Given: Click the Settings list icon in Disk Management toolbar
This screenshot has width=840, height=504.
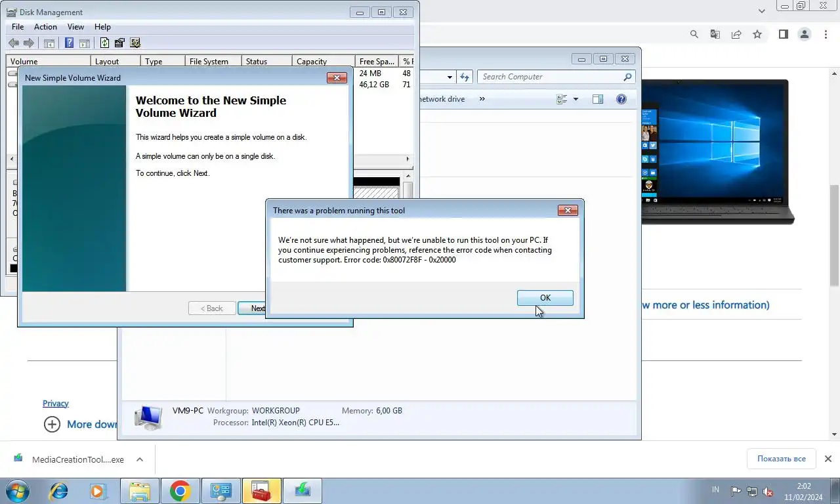Looking at the screenshot, I should [135, 43].
